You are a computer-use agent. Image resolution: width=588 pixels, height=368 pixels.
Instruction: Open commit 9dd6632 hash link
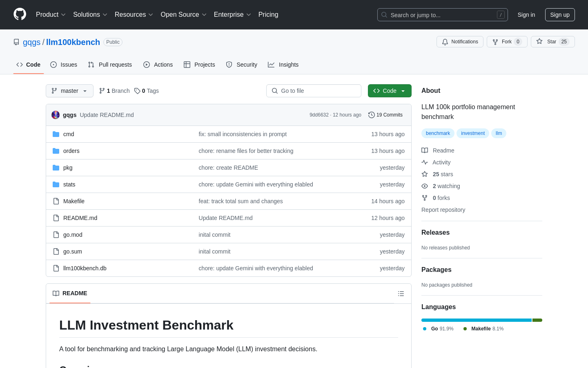(x=319, y=115)
